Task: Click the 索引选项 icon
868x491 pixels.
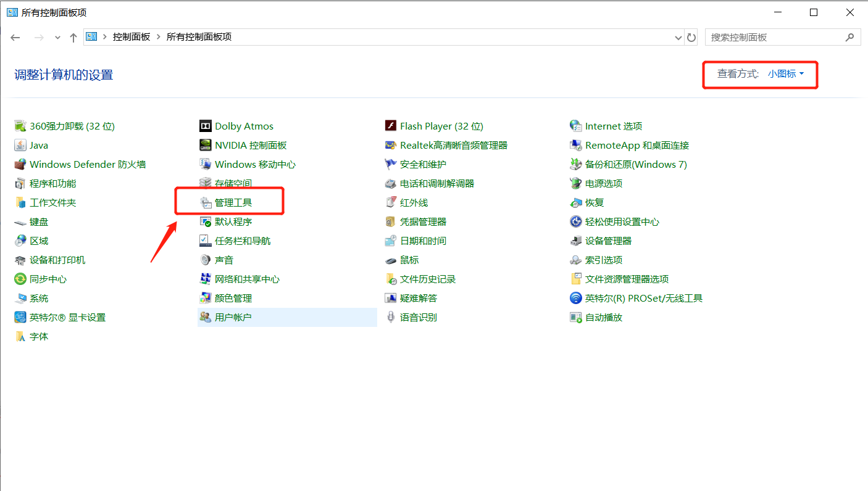Action: [576, 260]
